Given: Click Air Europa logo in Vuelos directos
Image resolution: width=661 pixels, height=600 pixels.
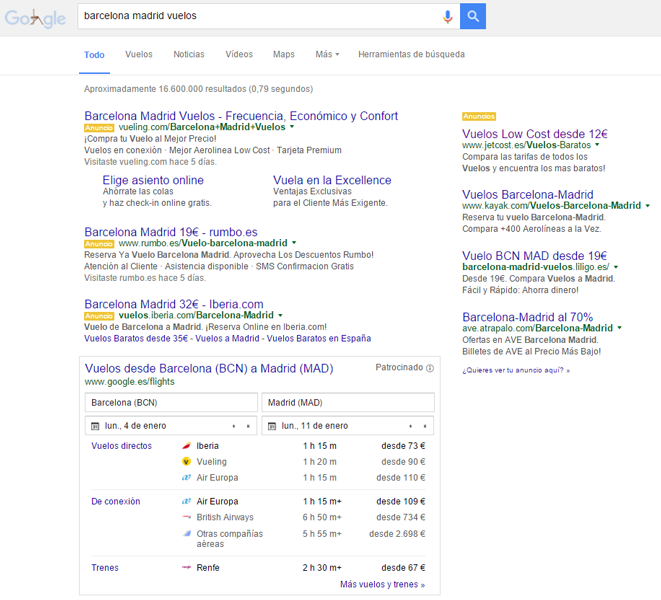Looking at the screenshot, I should click(x=186, y=478).
